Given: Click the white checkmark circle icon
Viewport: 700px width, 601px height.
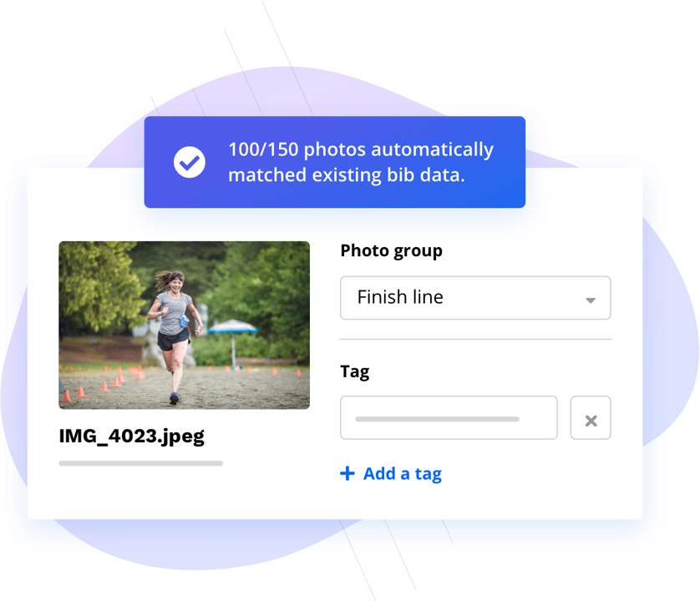Looking at the screenshot, I should (190, 162).
